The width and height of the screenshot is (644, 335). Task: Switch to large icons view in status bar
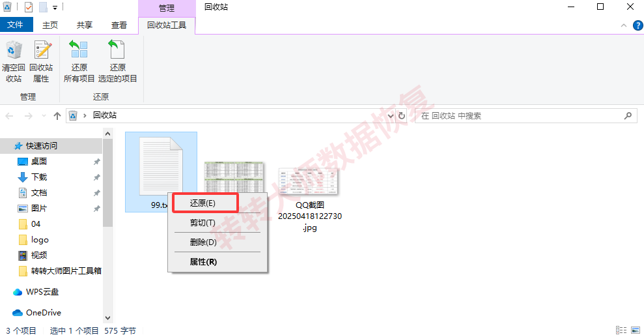[x=636, y=330]
